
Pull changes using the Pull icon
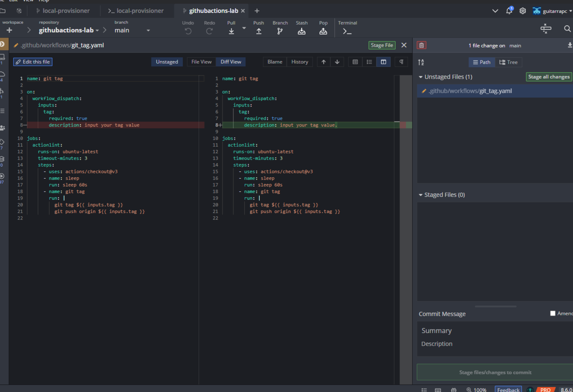(231, 31)
